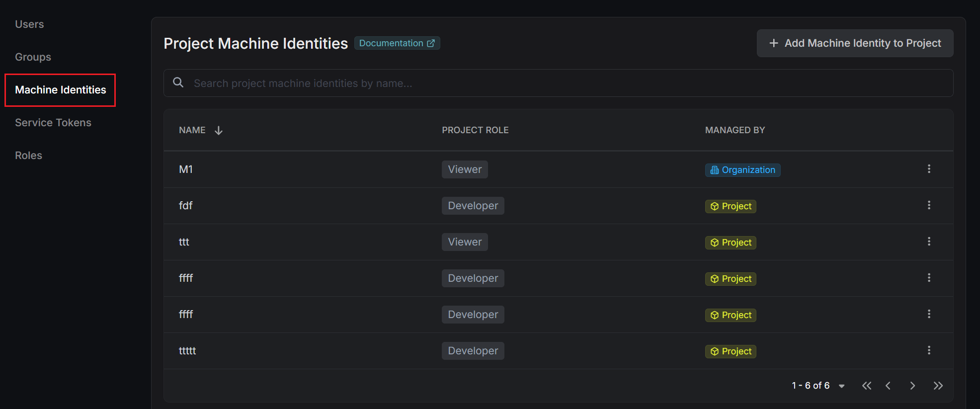Go to next page of identities
The height and width of the screenshot is (409, 980).
point(912,386)
